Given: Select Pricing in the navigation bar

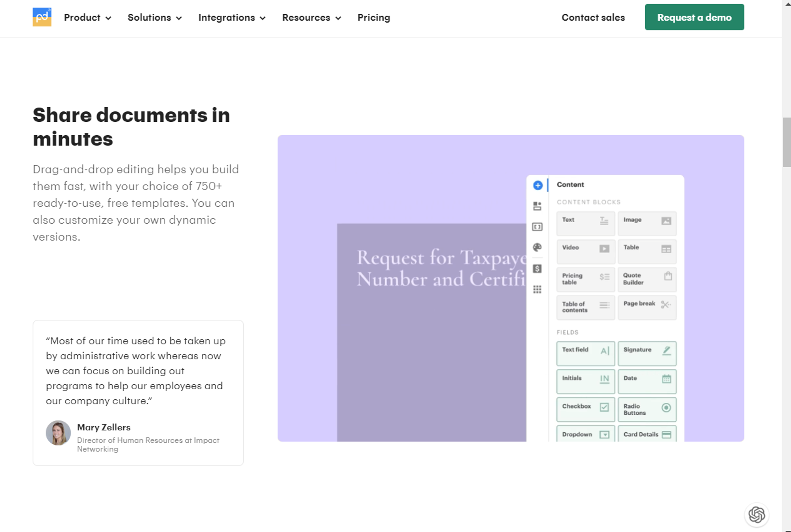Looking at the screenshot, I should pyautogui.click(x=373, y=17).
